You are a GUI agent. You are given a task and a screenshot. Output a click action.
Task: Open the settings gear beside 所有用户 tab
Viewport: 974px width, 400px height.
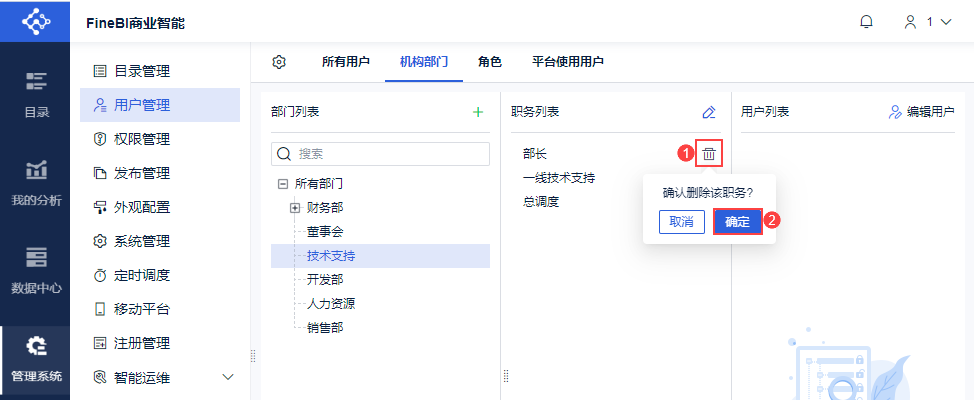[x=280, y=62]
